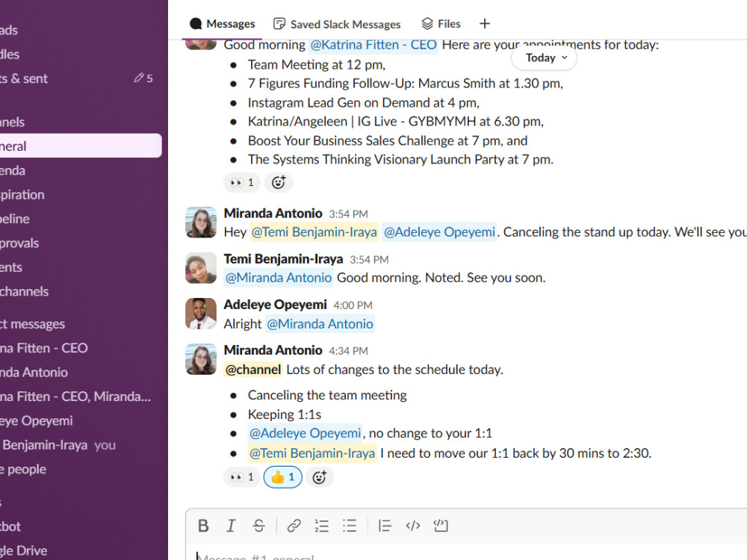Add a reaction to the schedule changes message

click(x=319, y=477)
